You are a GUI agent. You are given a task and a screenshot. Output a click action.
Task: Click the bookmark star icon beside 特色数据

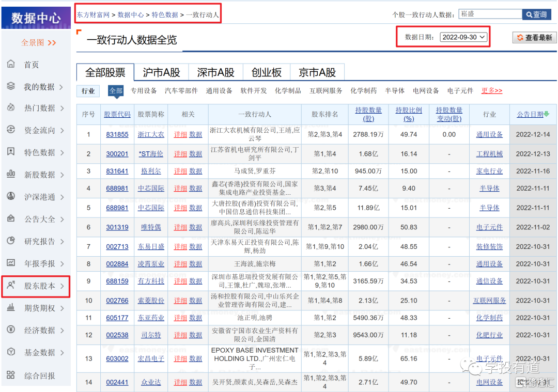coord(11,152)
